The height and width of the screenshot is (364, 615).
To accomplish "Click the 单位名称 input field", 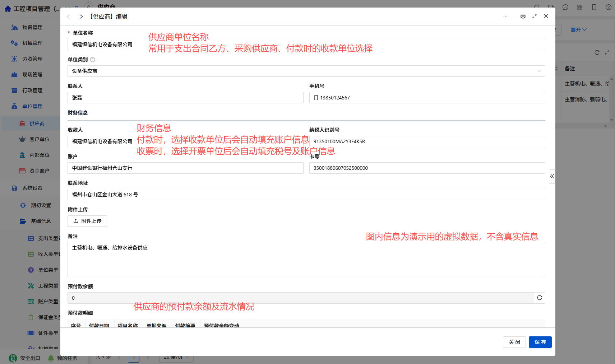I will (x=306, y=45).
